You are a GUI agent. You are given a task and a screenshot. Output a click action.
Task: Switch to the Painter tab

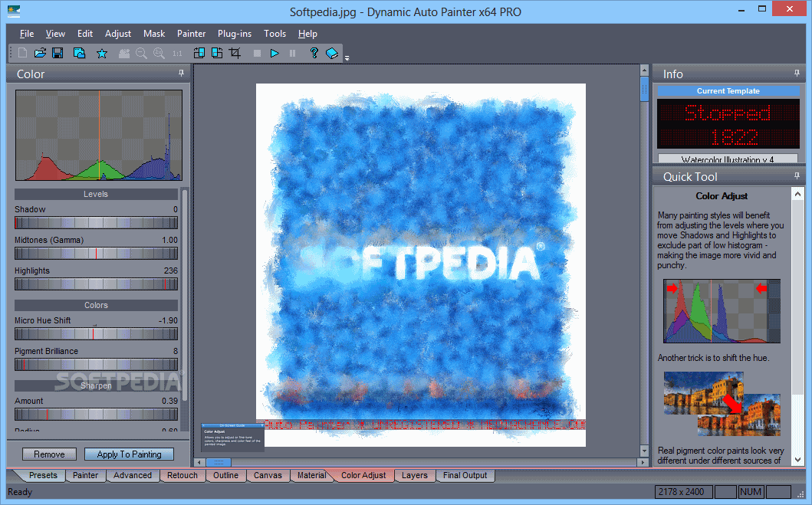tap(85, 475)
